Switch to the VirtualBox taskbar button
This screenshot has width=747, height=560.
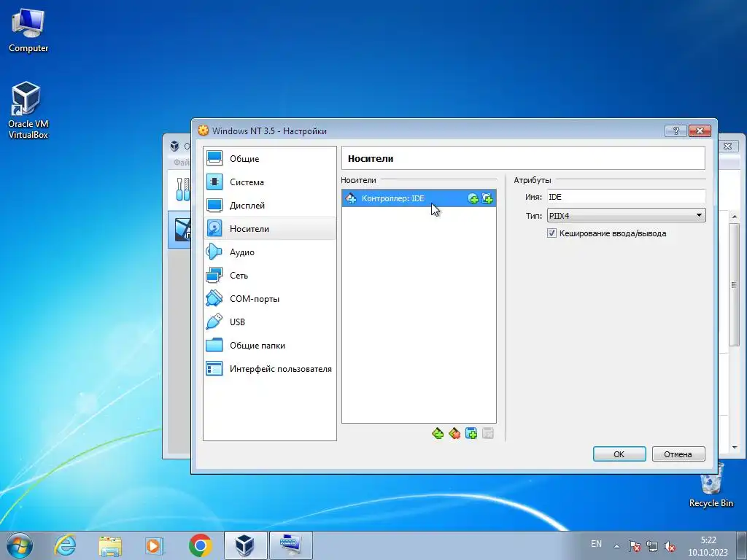click(x=245, y=545)
